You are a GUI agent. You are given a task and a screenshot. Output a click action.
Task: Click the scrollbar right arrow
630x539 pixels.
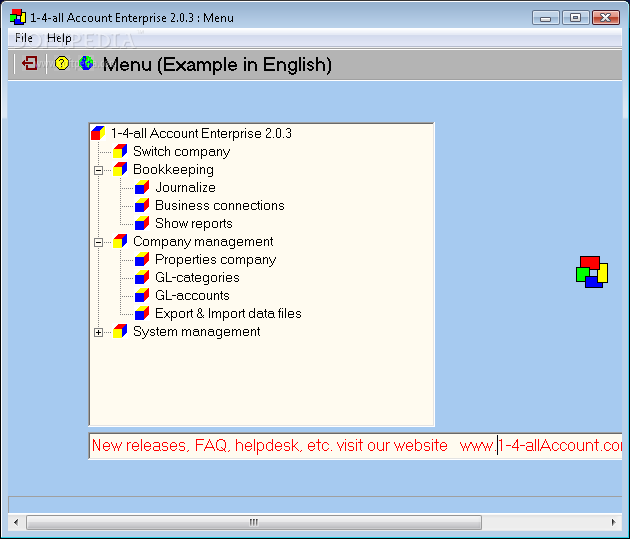pyautogui.click(x=614, y=522)
